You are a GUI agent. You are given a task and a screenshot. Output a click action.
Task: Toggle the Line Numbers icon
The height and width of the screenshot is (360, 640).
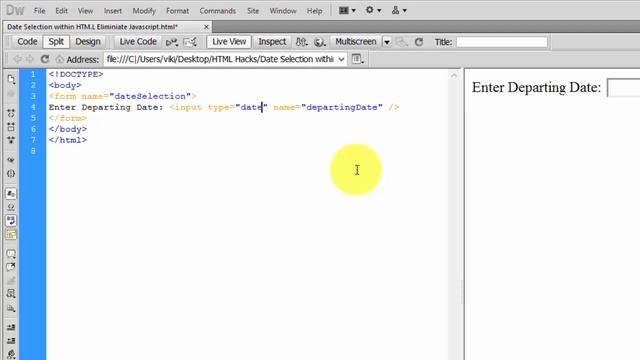point(11,194)
